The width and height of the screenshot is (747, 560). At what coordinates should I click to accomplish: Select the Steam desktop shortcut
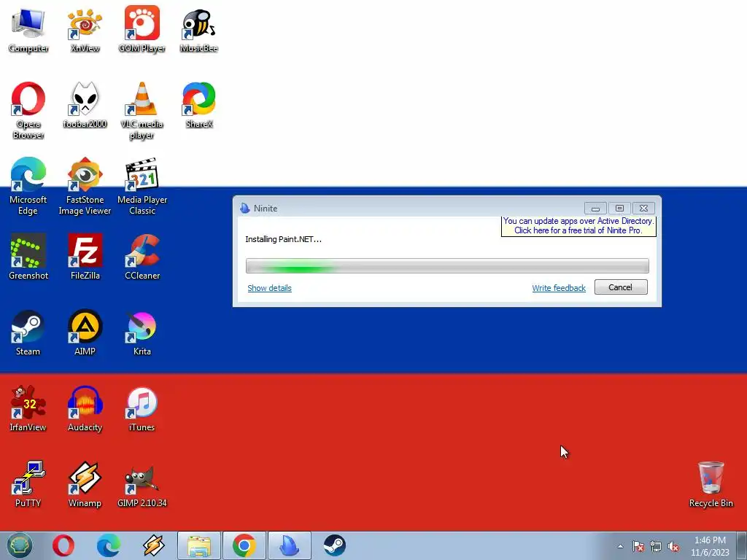click(28, 332)
